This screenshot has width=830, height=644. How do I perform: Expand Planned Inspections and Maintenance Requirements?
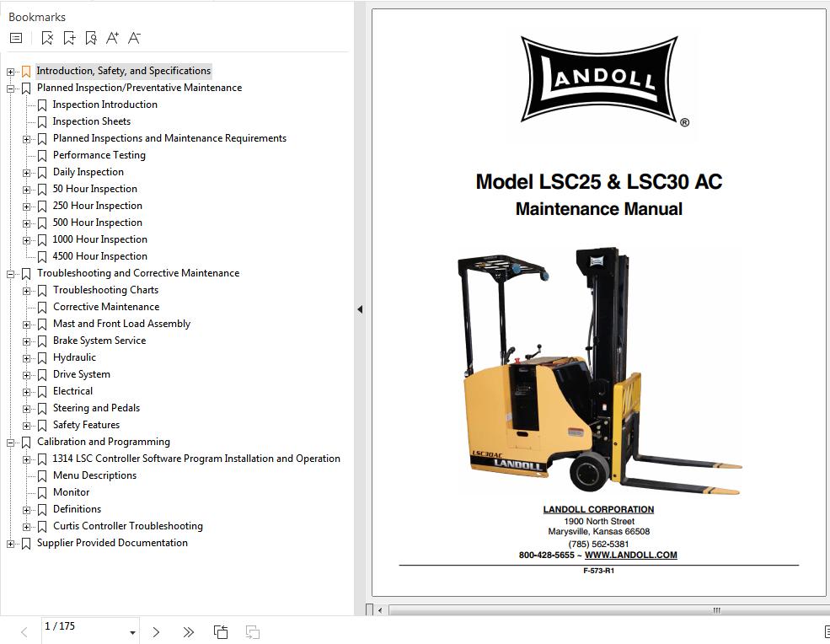pyautogui.click(x=26, y=139)
